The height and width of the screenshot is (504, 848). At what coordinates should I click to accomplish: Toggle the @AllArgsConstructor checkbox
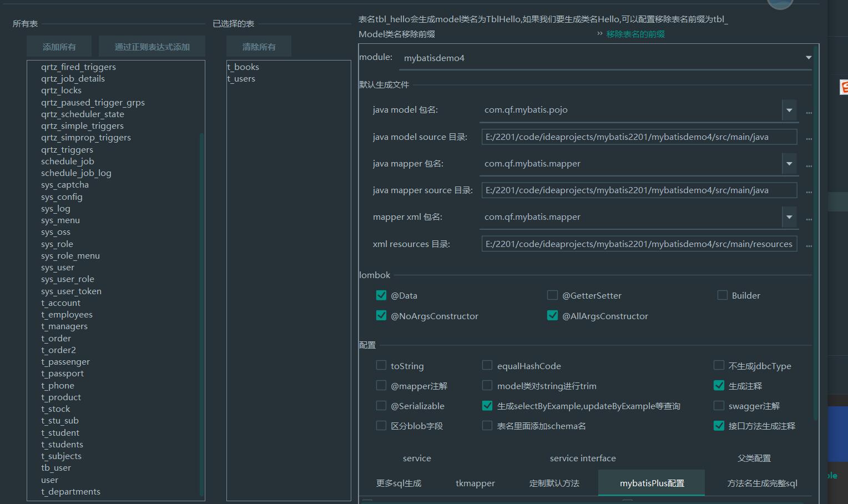[552, 315]
